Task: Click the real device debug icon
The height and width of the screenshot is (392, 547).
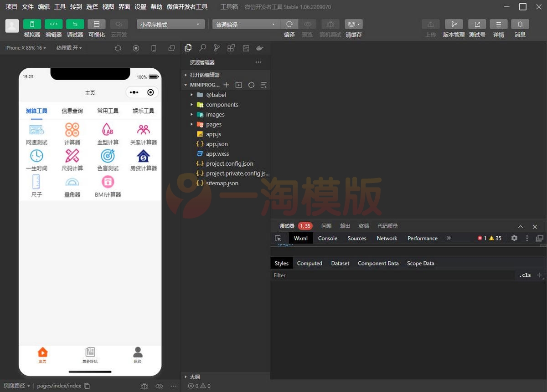Action: coord(330,24)
